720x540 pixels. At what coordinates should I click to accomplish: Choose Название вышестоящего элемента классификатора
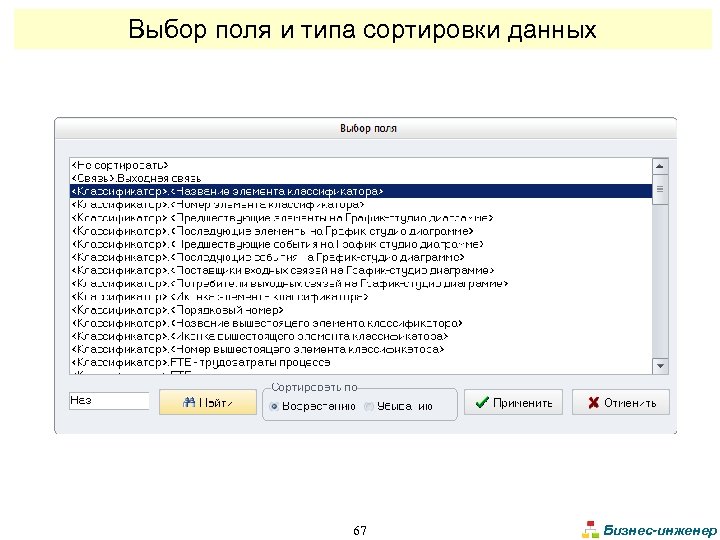click(361, 323)
